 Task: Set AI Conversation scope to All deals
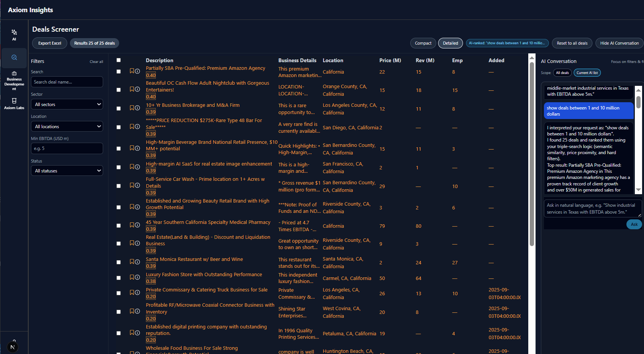pyautogui.click(x=562, y=72)
